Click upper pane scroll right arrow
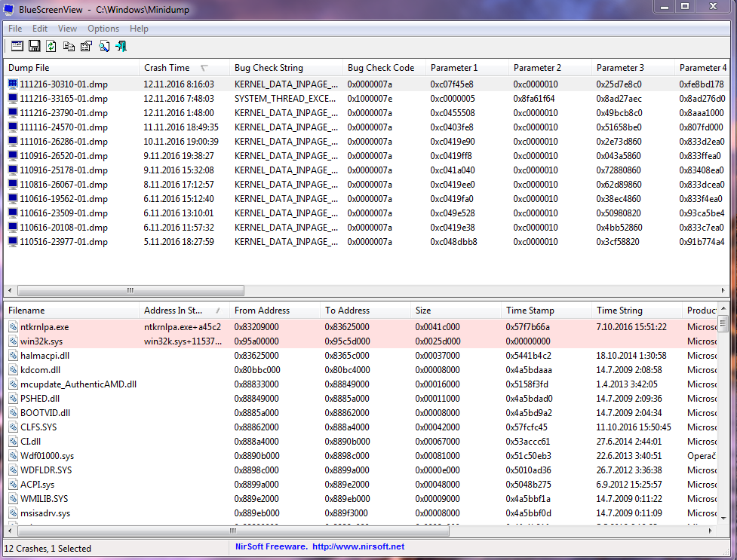 723,290
